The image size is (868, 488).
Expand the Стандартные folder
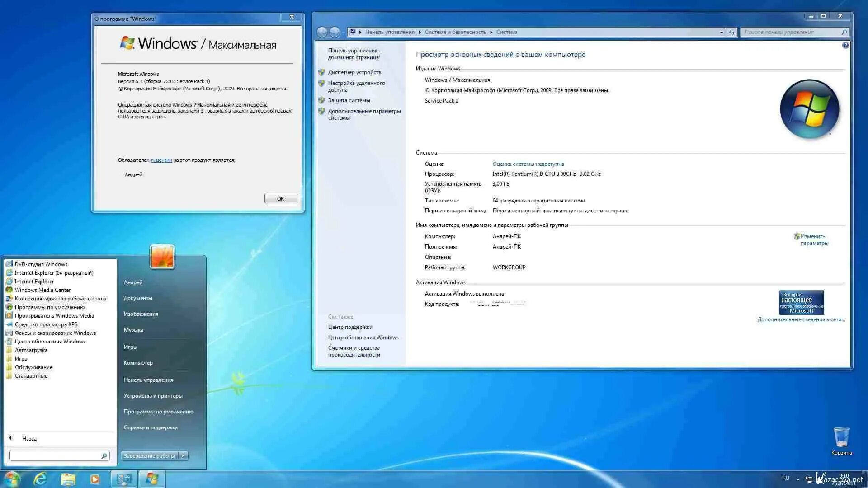pyautogui.click(x=31, y=376)
